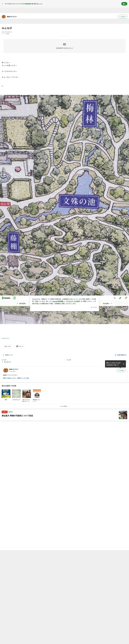Open the schizofreni art thumbnail

[x=16, y=393]
